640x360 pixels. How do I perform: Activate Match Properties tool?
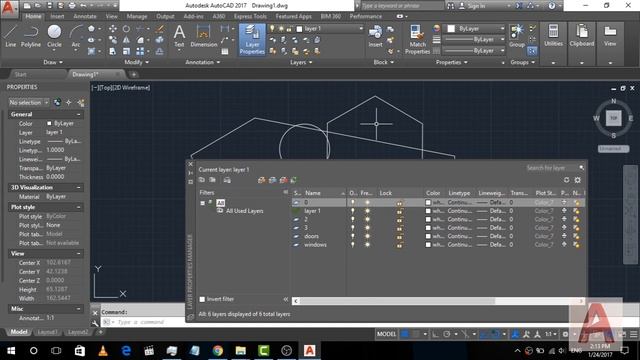coord(417,39)
